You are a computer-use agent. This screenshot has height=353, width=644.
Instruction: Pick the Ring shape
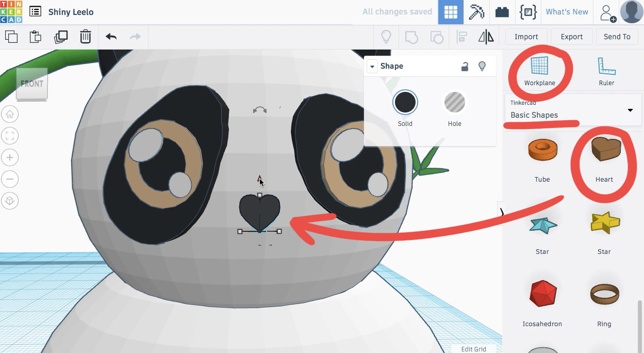pos(604,293)
